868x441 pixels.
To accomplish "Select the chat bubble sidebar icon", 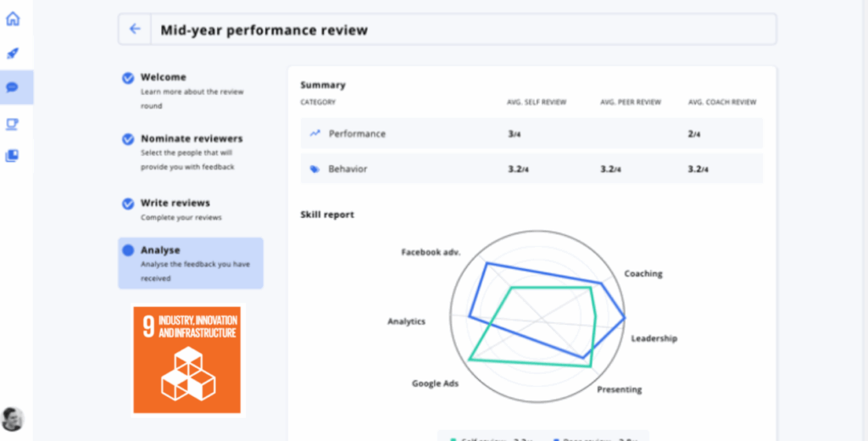I will (13, 87).
